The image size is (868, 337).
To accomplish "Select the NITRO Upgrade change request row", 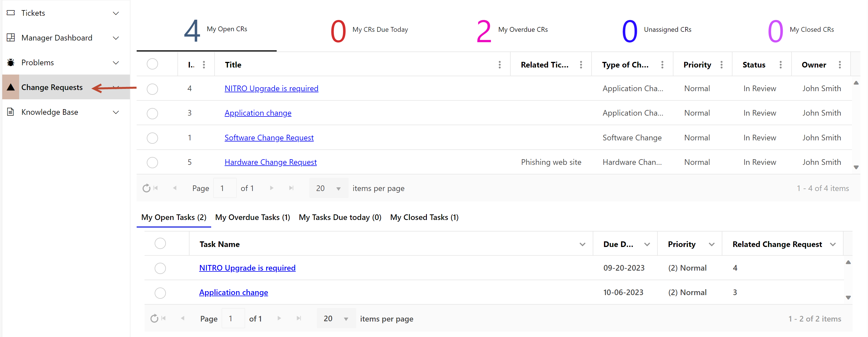I will coord(152,89).
